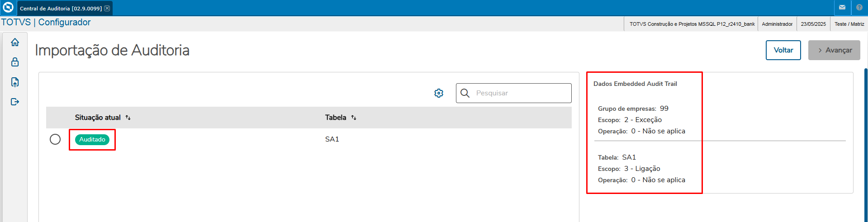Focus the Pesquisar search field
The width and height of the screenshot is (868, 222).
pos(514,93)
